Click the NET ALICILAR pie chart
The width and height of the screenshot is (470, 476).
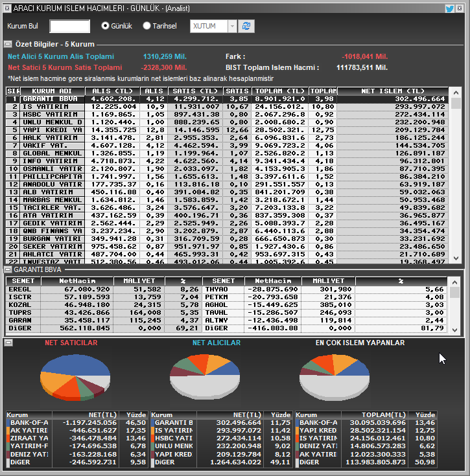pos(205,377)
